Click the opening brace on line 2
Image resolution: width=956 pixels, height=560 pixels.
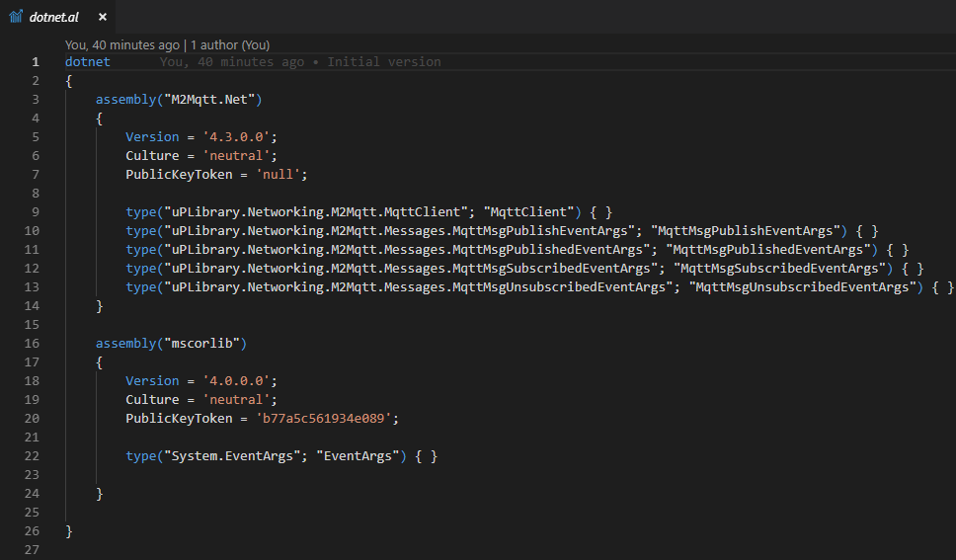pos(69,81)
